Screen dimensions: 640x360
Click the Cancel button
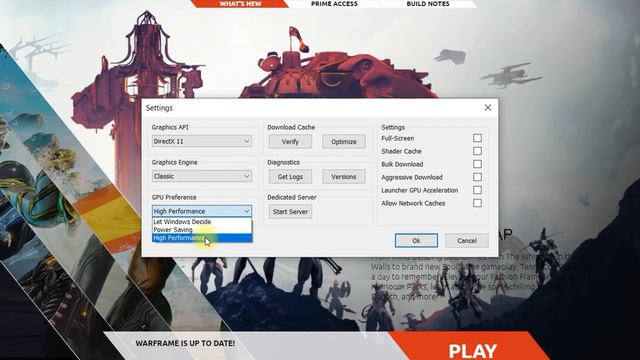(467, 240)
